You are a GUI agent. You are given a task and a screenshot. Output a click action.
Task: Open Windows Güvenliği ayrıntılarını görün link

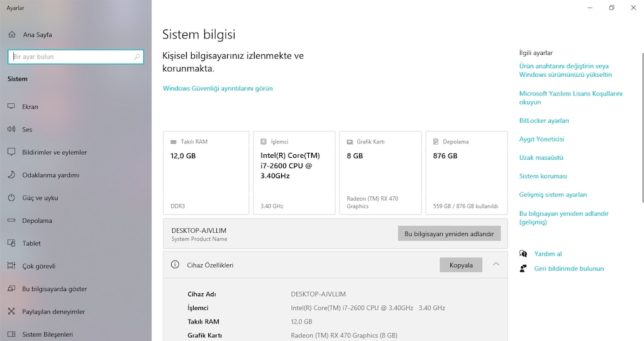(218, 88)
